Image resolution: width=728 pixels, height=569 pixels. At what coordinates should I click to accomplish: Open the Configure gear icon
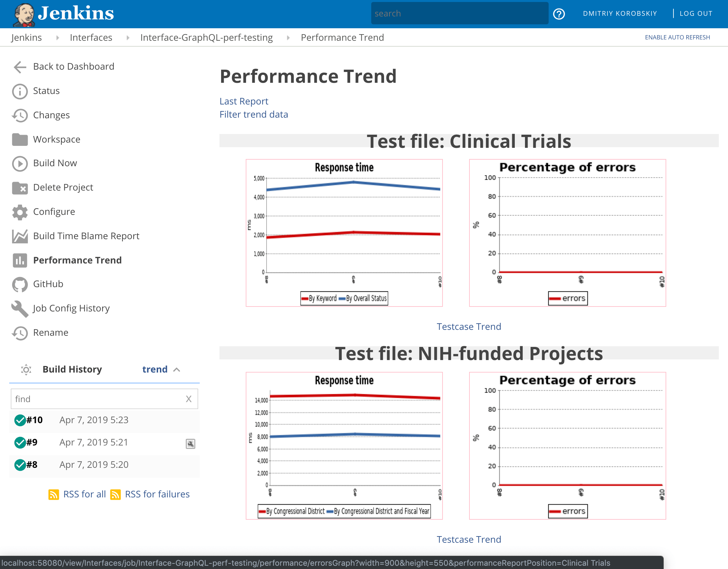(20, 212)
